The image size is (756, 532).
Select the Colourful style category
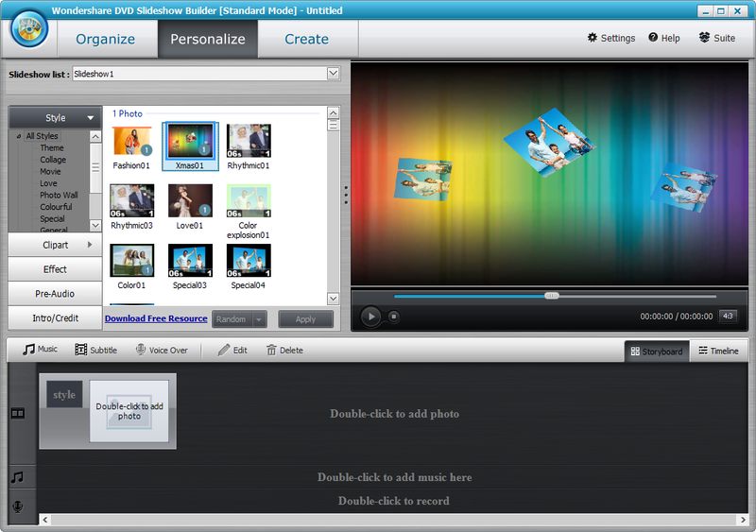(x=56, y=206)
